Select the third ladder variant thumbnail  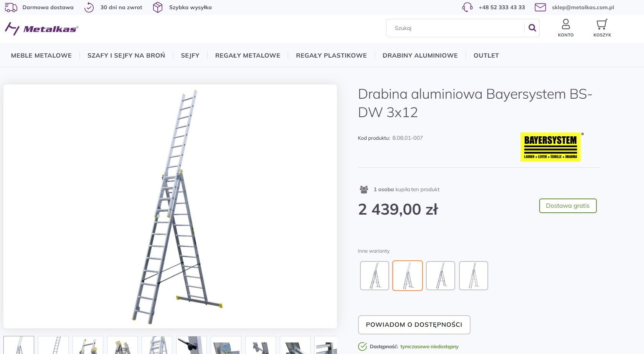point(441,276)
